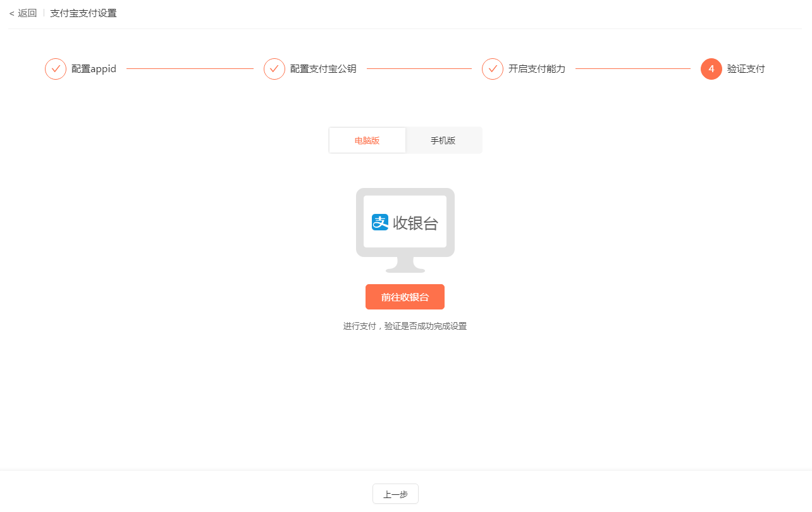
Task: Click the 支付宝支付设置 page title
Action: click(x=83, y=13)
